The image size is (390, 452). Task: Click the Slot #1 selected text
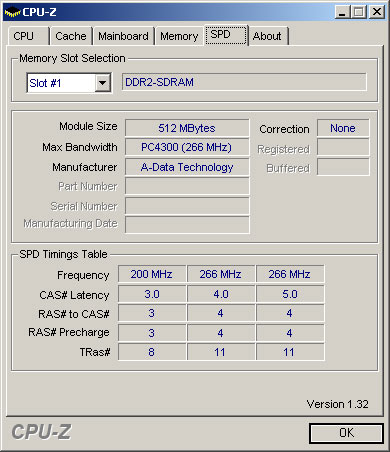[45, 83]
